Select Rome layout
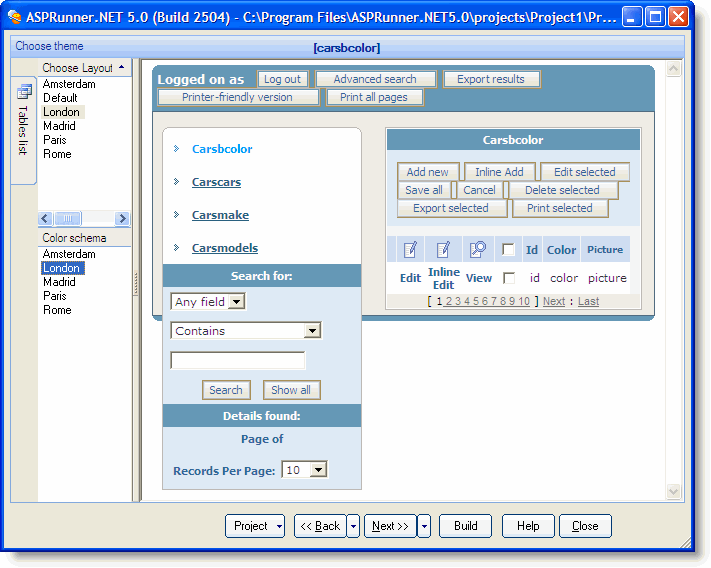This screenshot has width=711, height=568. point(57,154)
